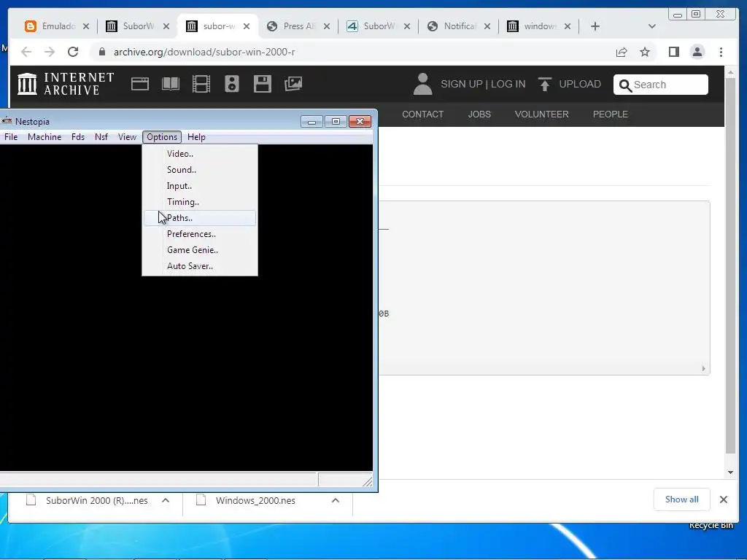Close the downloads bar
The image size is (747, 560).
[x=723, y=499]
